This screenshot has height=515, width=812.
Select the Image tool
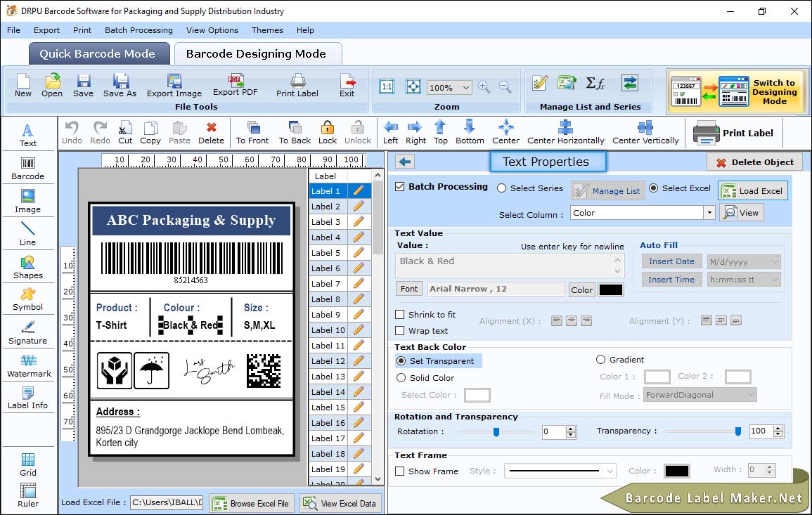tap(28, 202)
